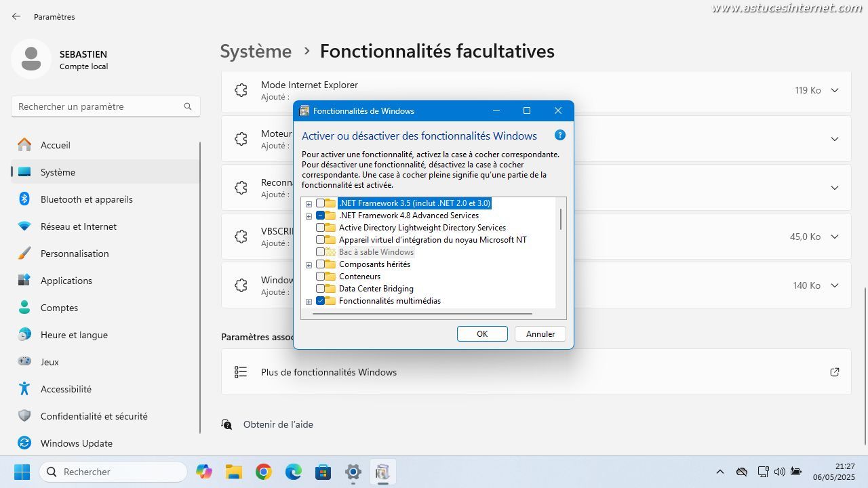This screenshot has height=488, width=868.
Task: Click the gamepad icon for Jeux
Action: click(x=24, y=362)
